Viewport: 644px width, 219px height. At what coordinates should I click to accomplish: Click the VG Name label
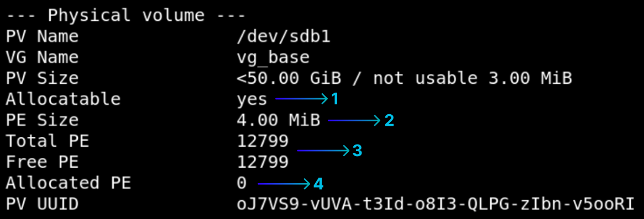(42, 57)
